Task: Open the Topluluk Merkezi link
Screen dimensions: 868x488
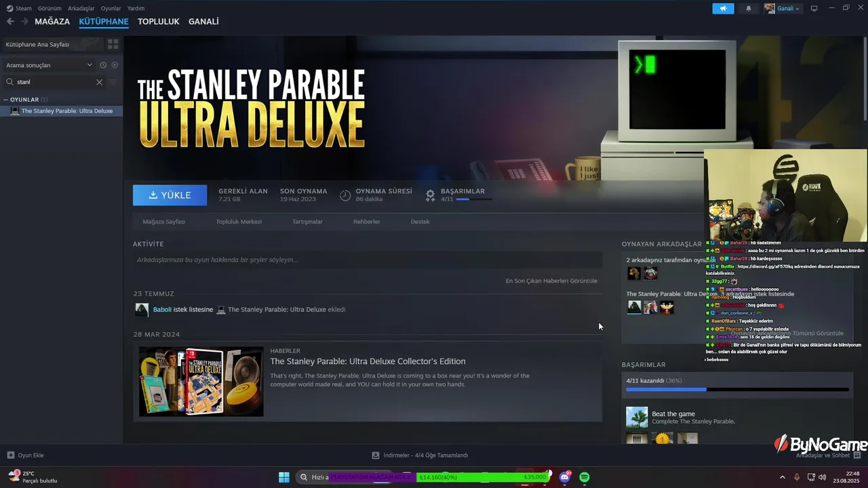Action: coord(239,222)
